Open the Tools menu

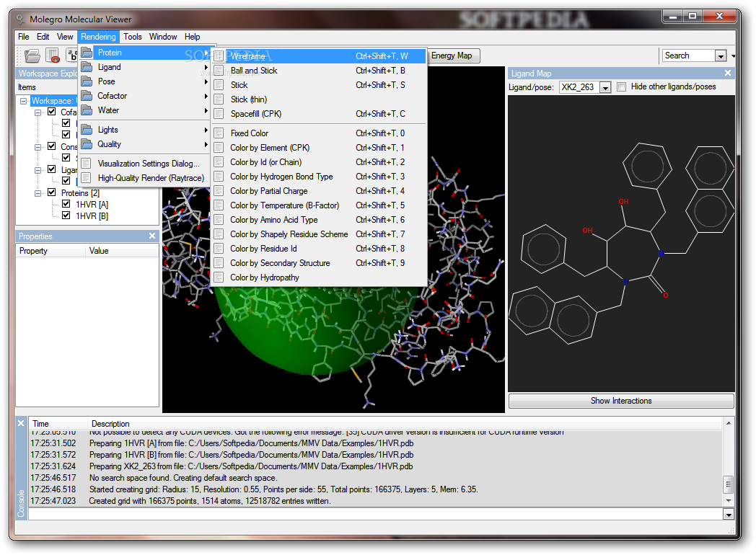133,37
